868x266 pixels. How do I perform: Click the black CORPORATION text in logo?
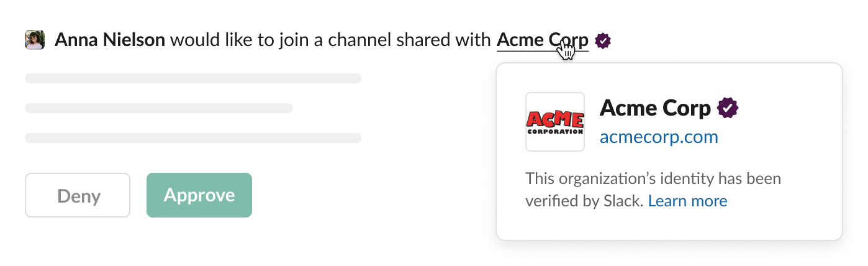point(554,131)
